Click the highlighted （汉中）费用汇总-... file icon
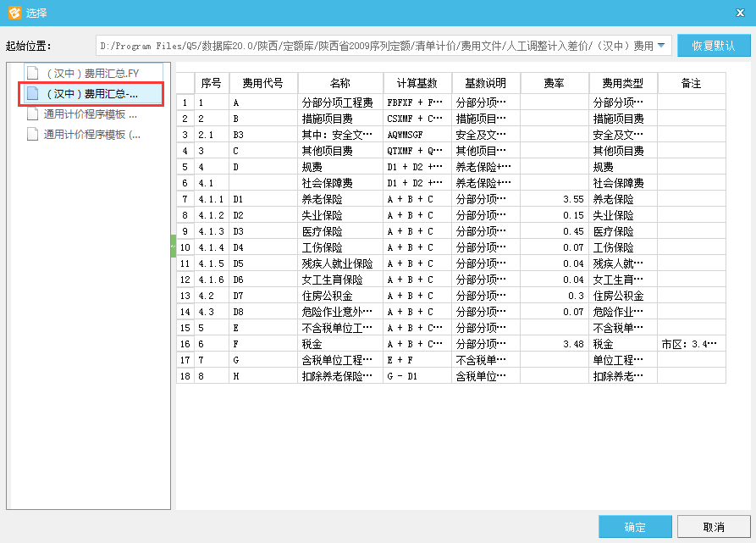This screenshot has width=756, height=543. point(33,93)
